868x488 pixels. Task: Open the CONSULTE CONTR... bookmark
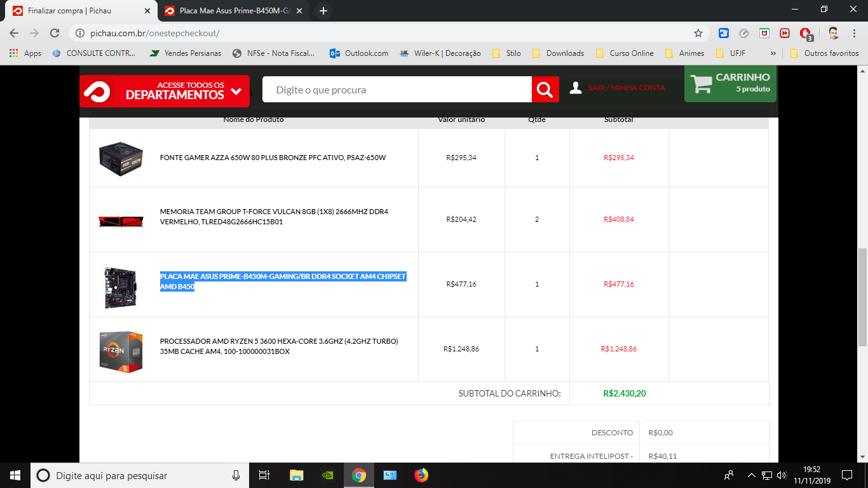(94, 53)
